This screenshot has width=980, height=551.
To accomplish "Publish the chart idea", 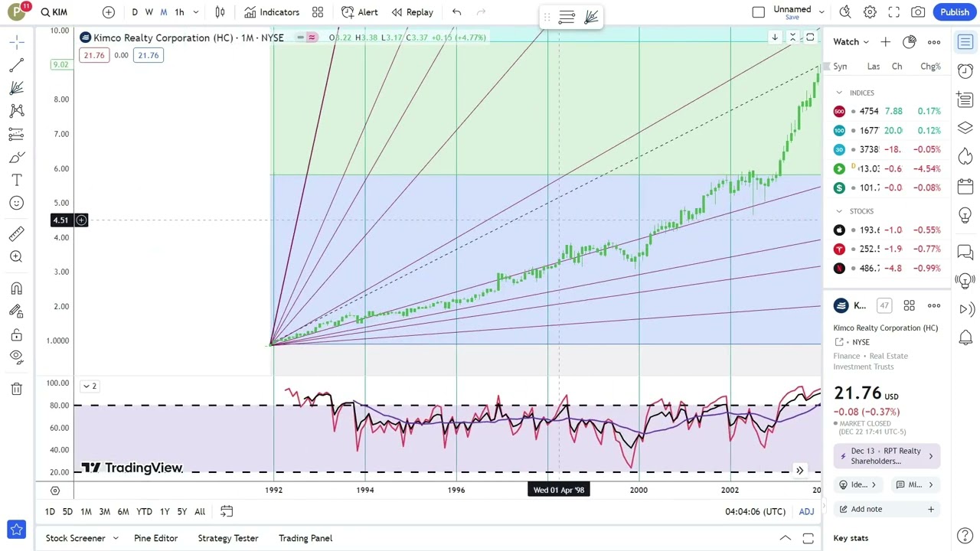I will coord(955,12).
